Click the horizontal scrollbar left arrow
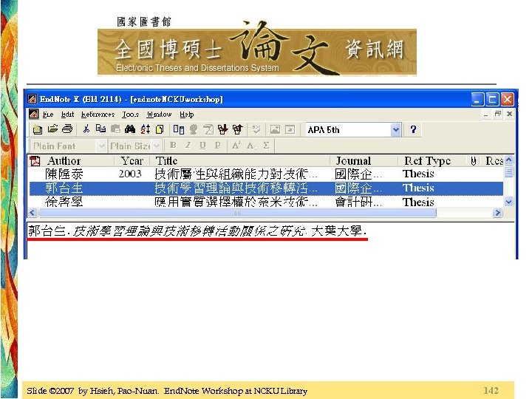This screenshot has height=399, width=532. 33,213
